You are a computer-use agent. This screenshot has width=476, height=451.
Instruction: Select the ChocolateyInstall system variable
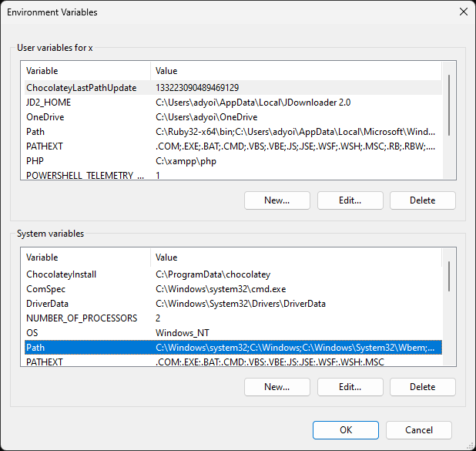(233, 274)
